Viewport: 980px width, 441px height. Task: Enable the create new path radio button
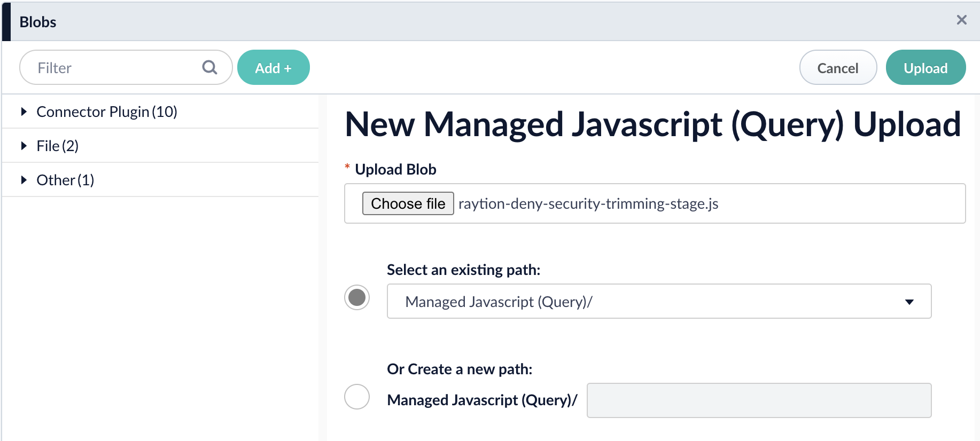(357, 397)
